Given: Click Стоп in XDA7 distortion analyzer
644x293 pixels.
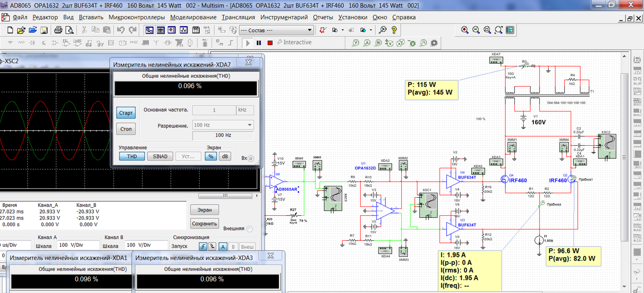Looking at the screenshot, I should point(126,129).
